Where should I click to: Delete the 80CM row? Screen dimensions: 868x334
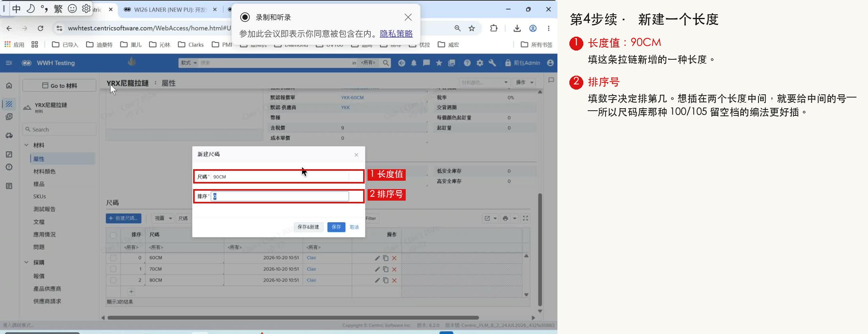pos(394,280)
